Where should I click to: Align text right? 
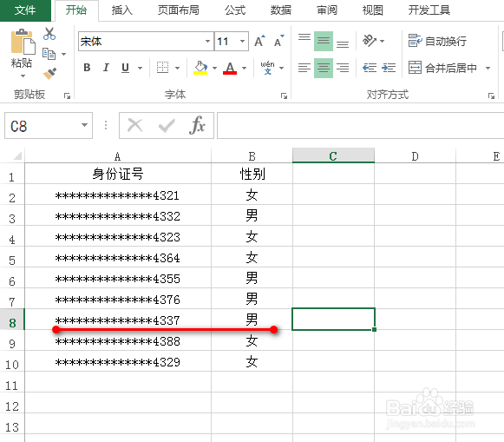coord(343,68)
